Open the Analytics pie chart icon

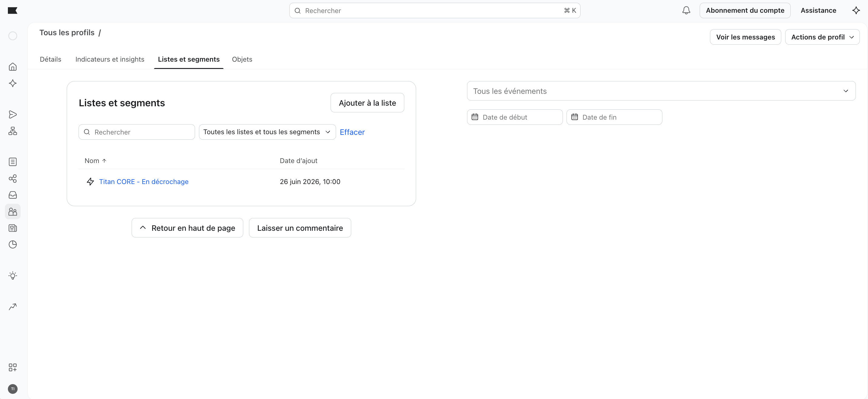pyautogui.click(x=13, y=244)
